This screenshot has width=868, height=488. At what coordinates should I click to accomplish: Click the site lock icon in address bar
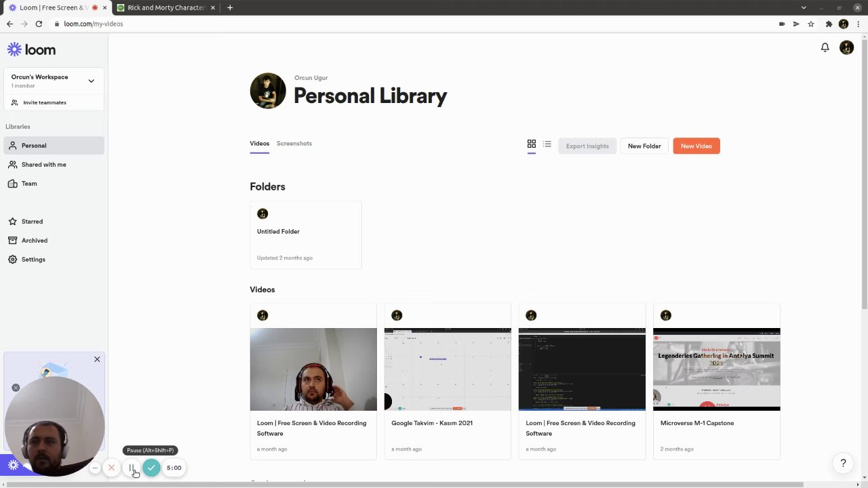(57, 24)
